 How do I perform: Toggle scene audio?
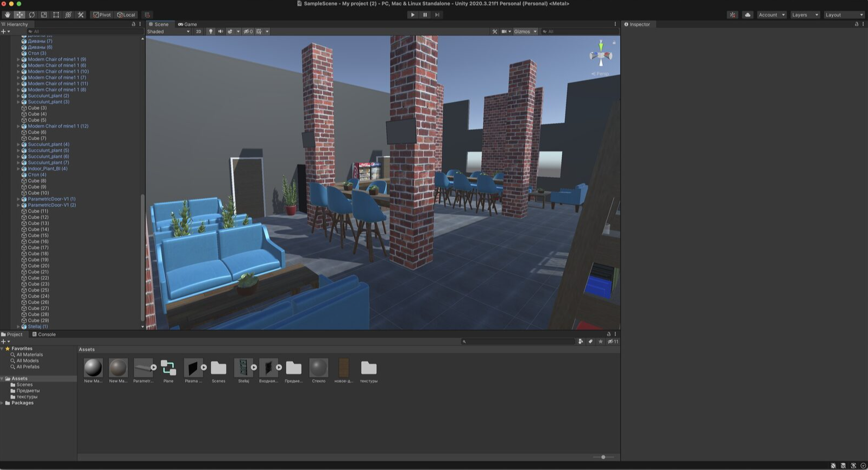coord(221,32)
